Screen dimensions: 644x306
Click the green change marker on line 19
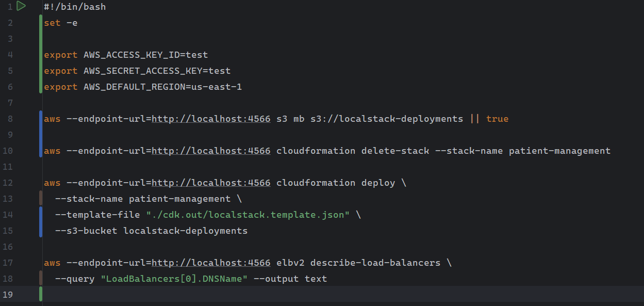pyautogui.click(x=41, y=295)
